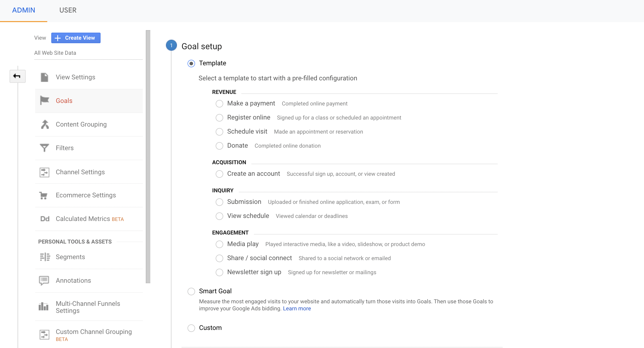Screen dimensions: 644x348
Task: Select the Custom goal setup option
Action: tap(191, 328)
